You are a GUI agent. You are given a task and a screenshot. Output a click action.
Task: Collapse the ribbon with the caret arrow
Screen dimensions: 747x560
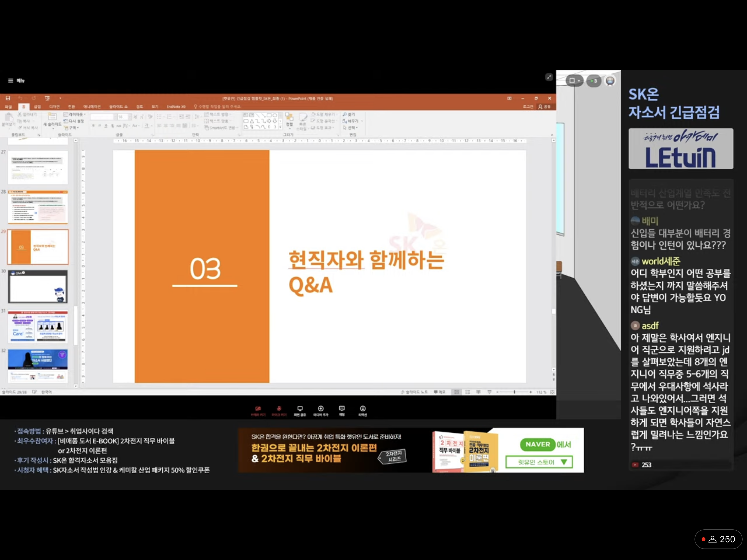click(552, 135)
